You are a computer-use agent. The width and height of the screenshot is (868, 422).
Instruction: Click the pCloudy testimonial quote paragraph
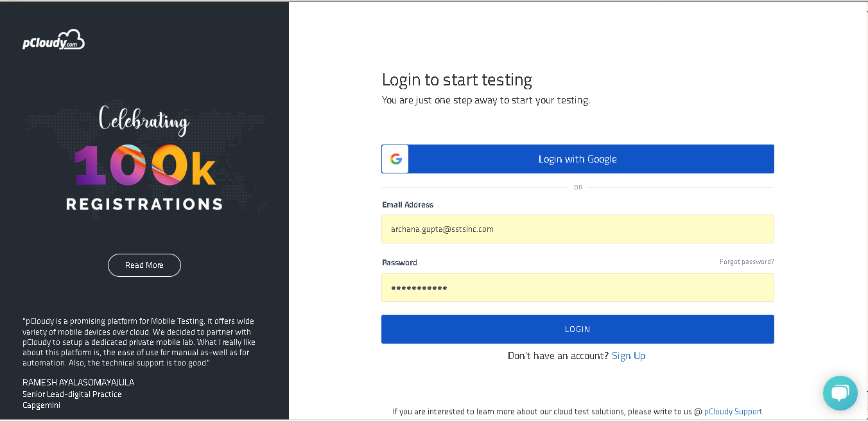coord(139,342)
